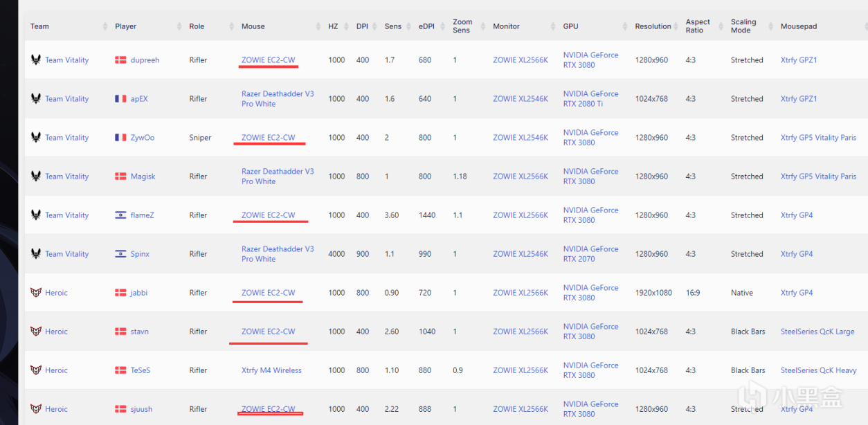Viewport: 868px width, 425px height.
Task: Click Denmark flag beside stavn
Action: tap(120, 332)
